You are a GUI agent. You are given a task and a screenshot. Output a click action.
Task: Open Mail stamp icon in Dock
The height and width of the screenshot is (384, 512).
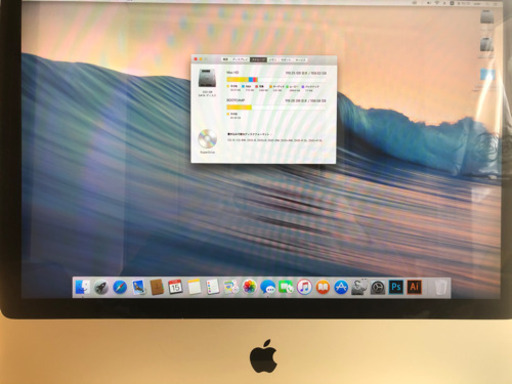coord(138,287)
